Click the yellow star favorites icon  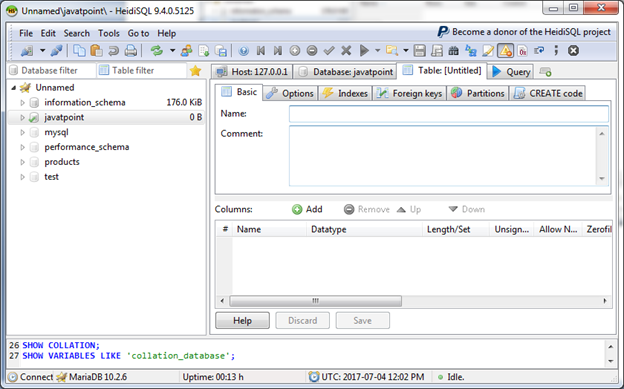tap(195, 71)
